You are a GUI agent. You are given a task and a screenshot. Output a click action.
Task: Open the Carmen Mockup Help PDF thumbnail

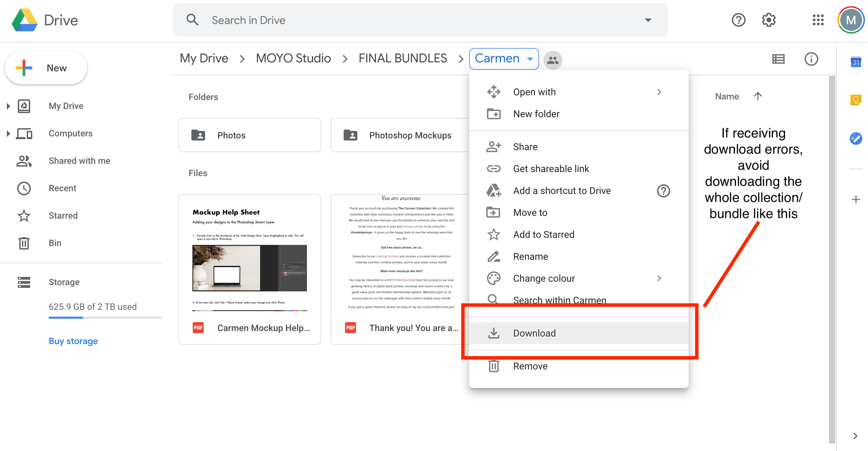pos(249,260)
